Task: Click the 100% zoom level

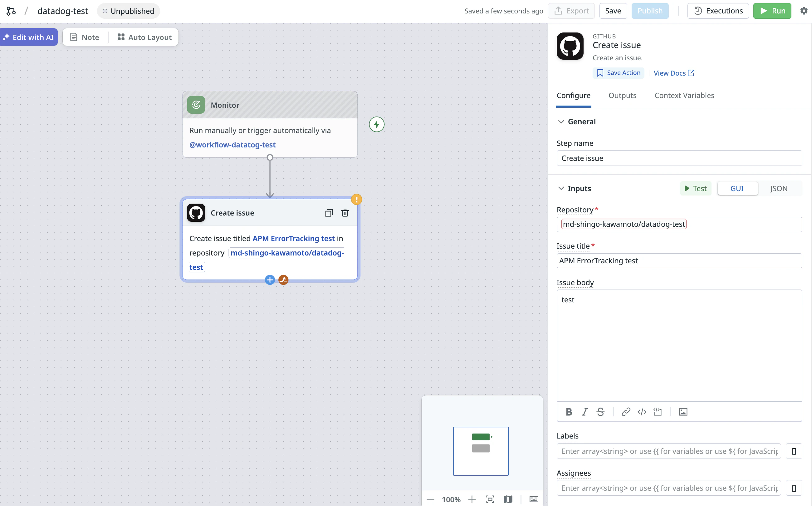Action: pos(451,500)
